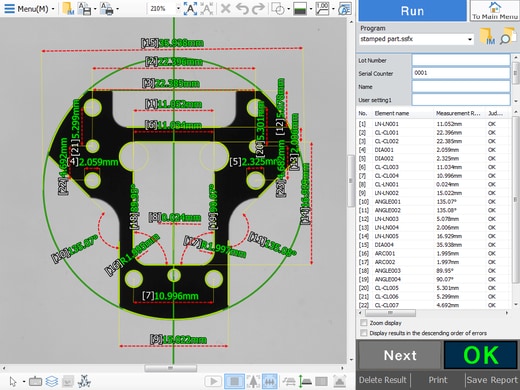Click the stacked layers icon in bottom toolbar

coord(52,381)
